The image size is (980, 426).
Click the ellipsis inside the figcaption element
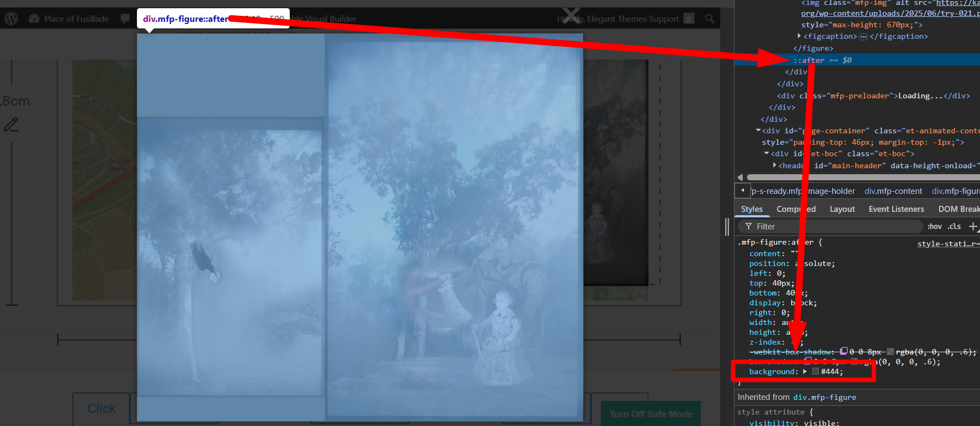863,37
